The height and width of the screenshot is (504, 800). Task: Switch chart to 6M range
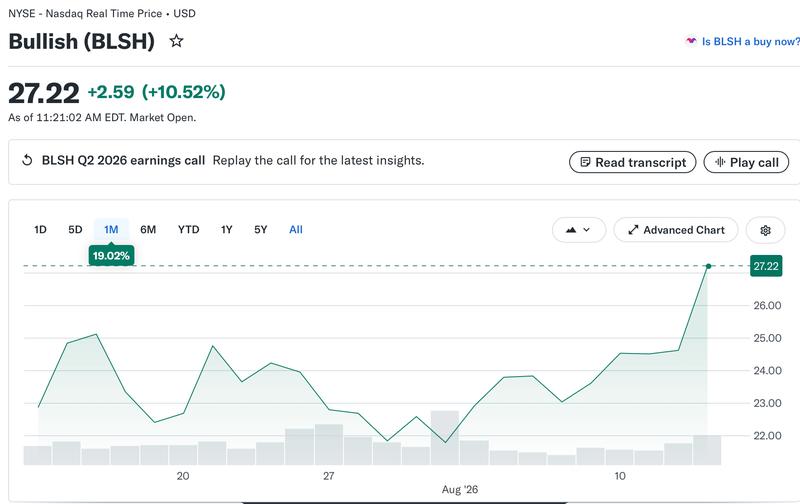(x=148, y=230)
